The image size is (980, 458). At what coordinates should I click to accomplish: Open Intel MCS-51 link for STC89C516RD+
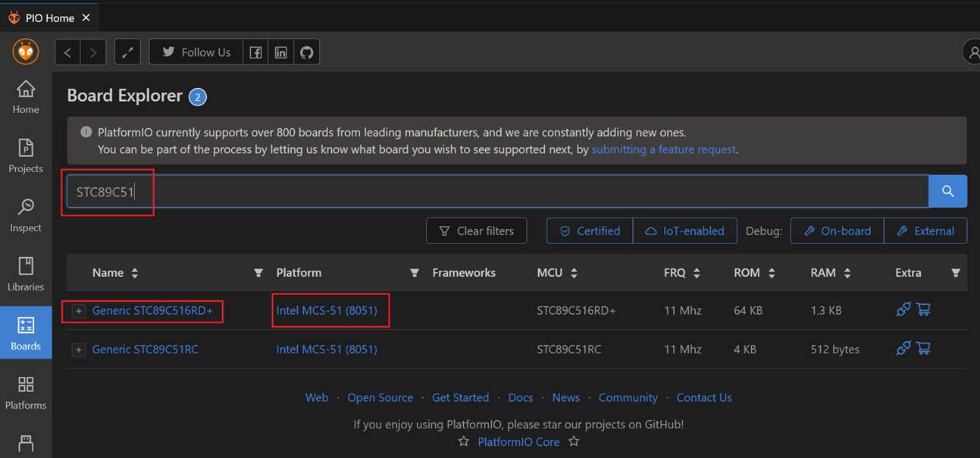(x=327, y=310)
